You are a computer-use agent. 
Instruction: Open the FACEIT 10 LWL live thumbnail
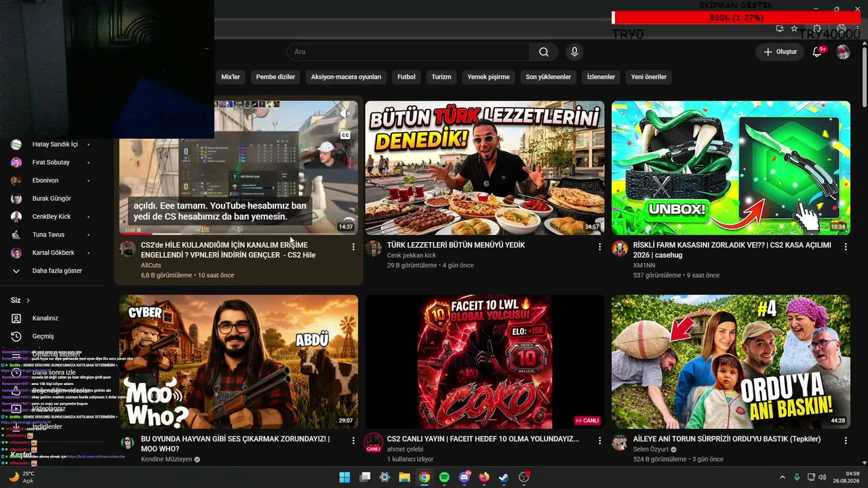pos(485,362)
